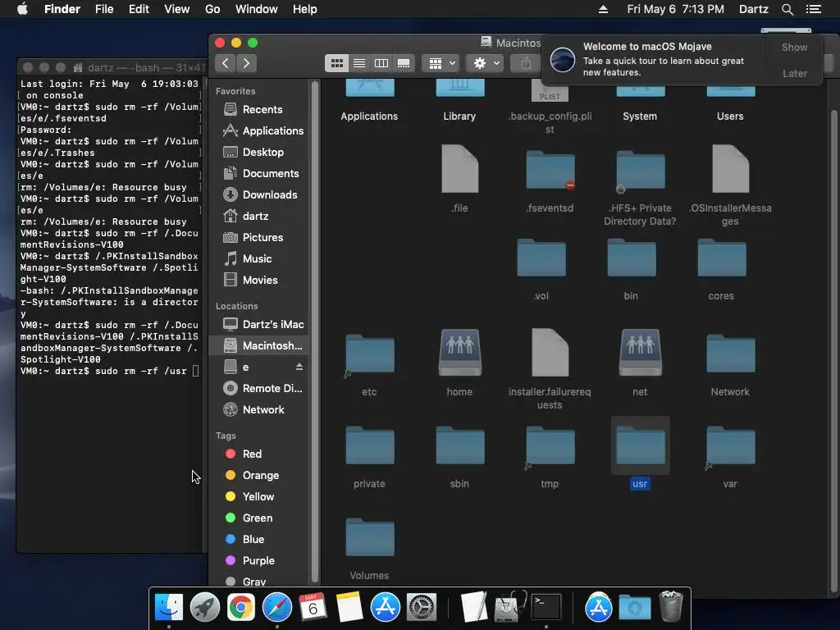Open Launchpad from the Dock
Image resolution: width=840 pixels, height=630 pixels.
pyautogui.click(x=204, y=608)
